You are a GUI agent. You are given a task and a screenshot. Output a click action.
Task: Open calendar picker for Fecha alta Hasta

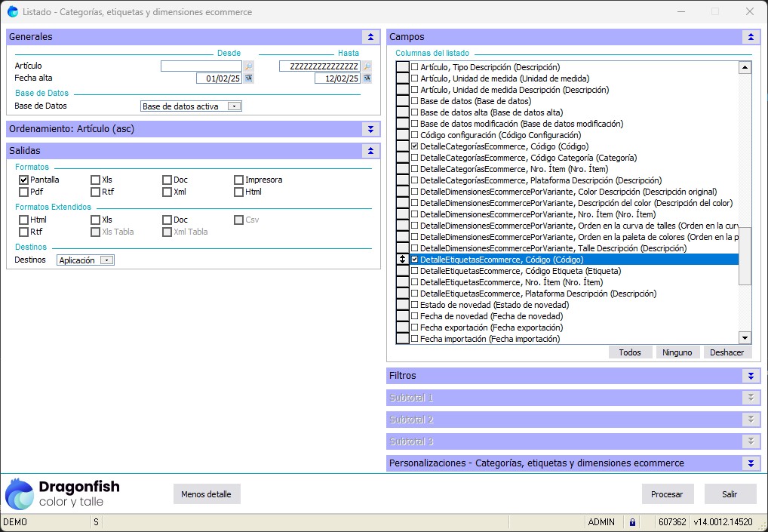[367, 78]
